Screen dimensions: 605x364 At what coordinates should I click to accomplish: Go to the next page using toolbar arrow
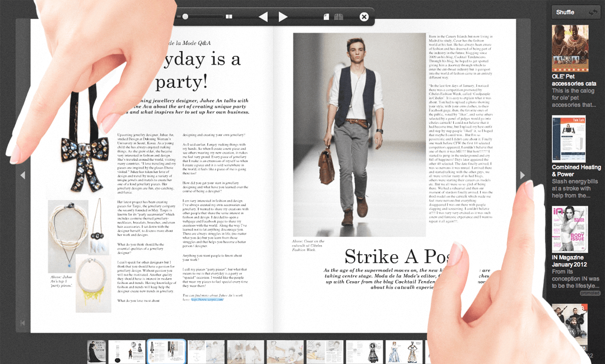click(x=283, y=17)
